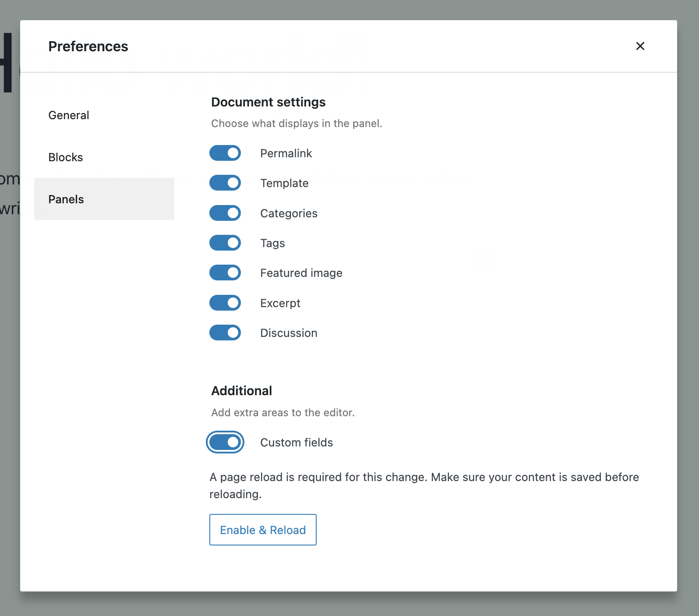Toggle the Discussion panel switch
This screenshot has width=699, height=616.
click(225, 333)
